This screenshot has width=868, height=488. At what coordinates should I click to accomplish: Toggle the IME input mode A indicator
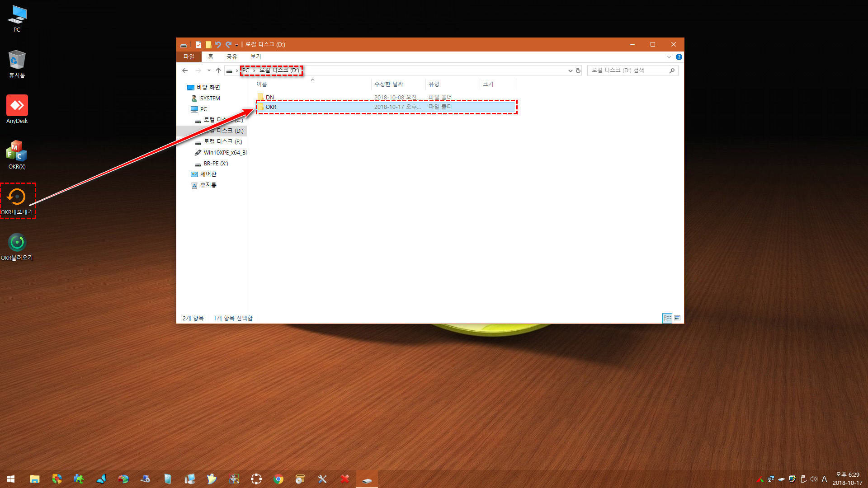(825, 479)
